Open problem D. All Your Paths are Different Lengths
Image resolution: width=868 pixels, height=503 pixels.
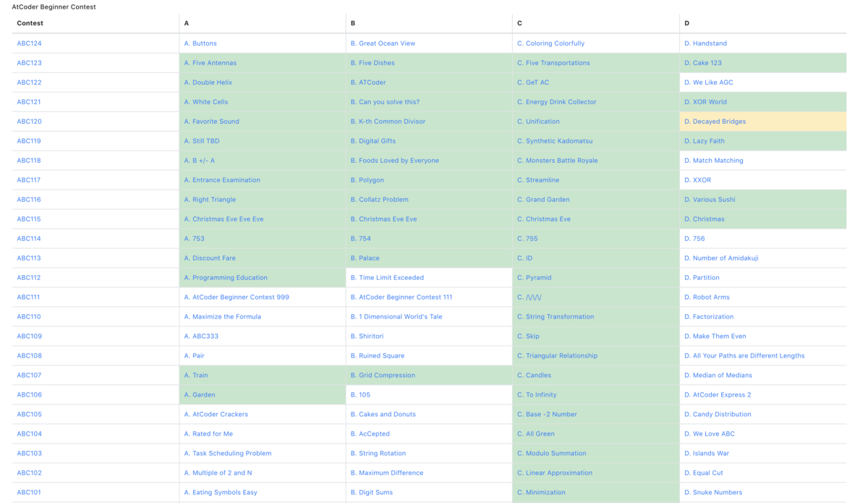coord(744,356)
